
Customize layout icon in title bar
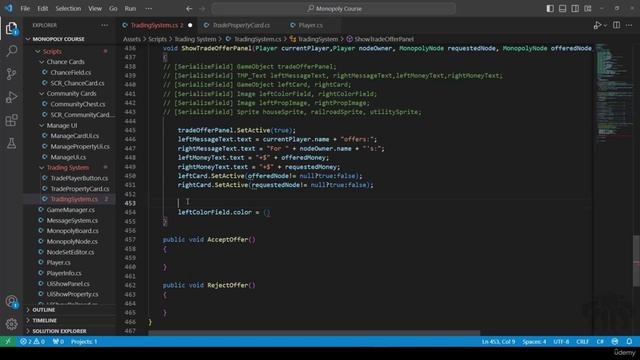587,9
